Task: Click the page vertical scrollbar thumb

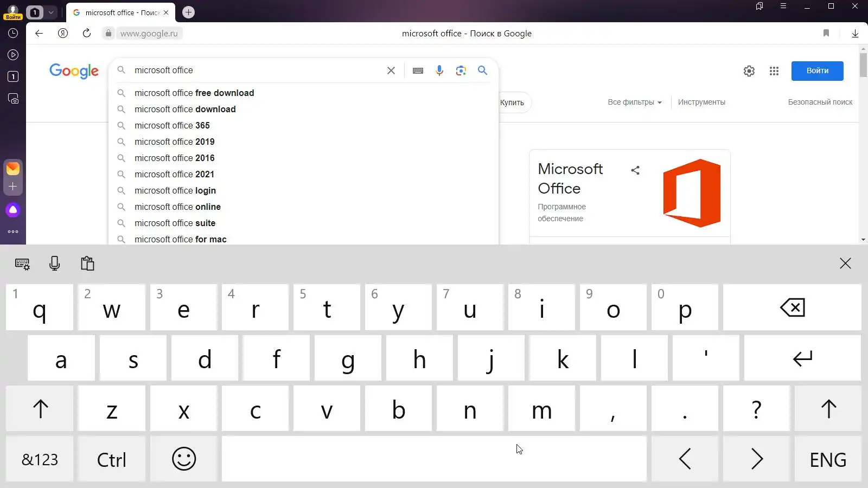Action: click(x=863, y=65)
